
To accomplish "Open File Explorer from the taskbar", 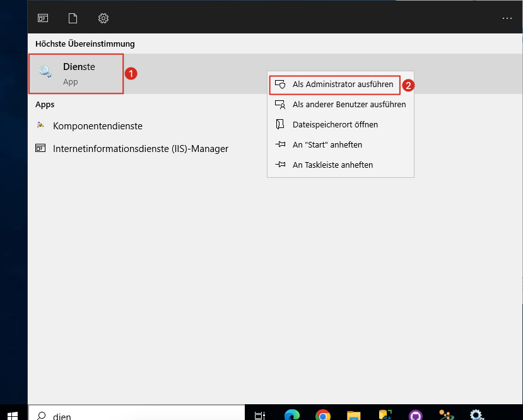I will (x=353, y=416).
